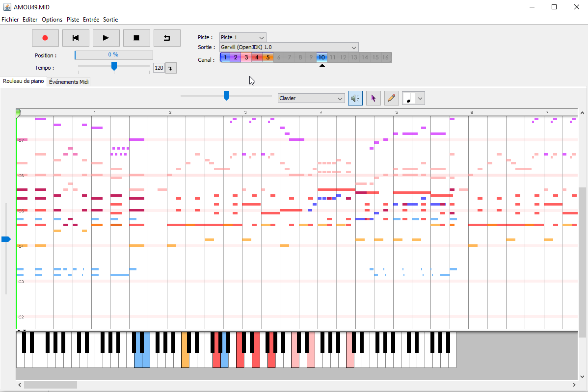The height and width of the screenshot is (392, 588).
Task: Switch to the Événements Midi tab
Action: pyautogui.click(x=69, y=82)
